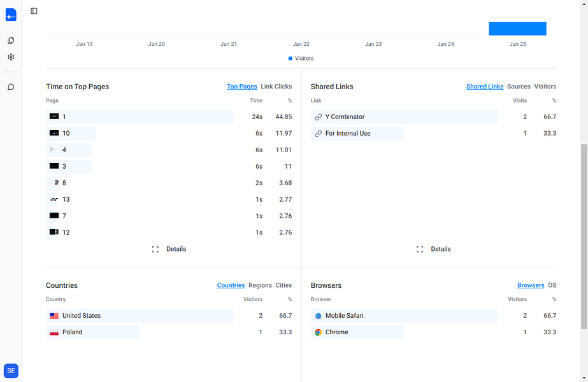Select the Shared Links tab
This screenshot has width=588, height=382.
pos(485,87)
